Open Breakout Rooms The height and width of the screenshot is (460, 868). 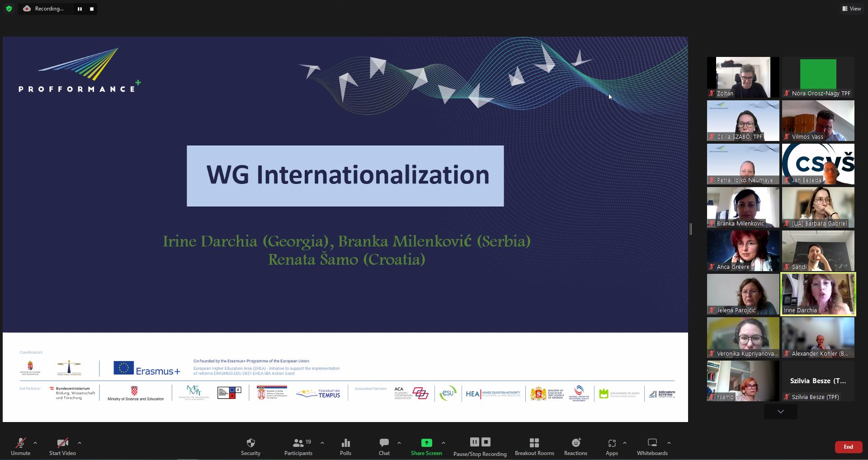point(534,443)
